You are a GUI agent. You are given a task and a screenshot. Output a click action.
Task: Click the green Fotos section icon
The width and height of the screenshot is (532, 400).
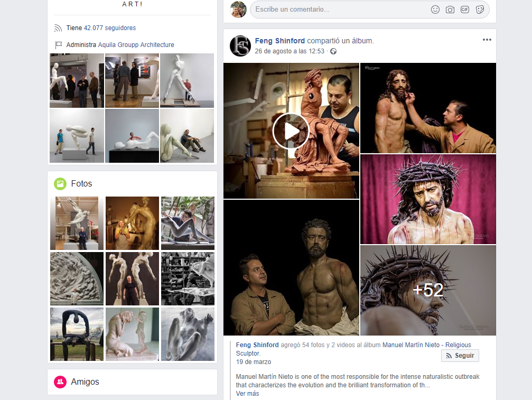tap(60, 184)
